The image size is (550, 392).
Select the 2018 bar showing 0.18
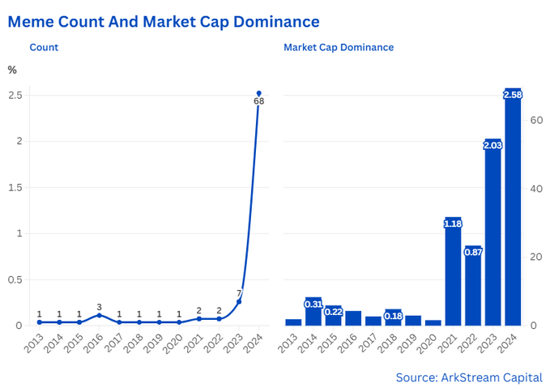pyautogui.click(x=393, y=317)
